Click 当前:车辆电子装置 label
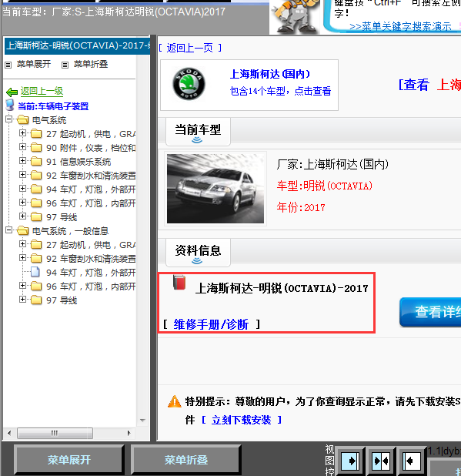The height and width of the screenshot is (476, 461). tap(53, 106)
